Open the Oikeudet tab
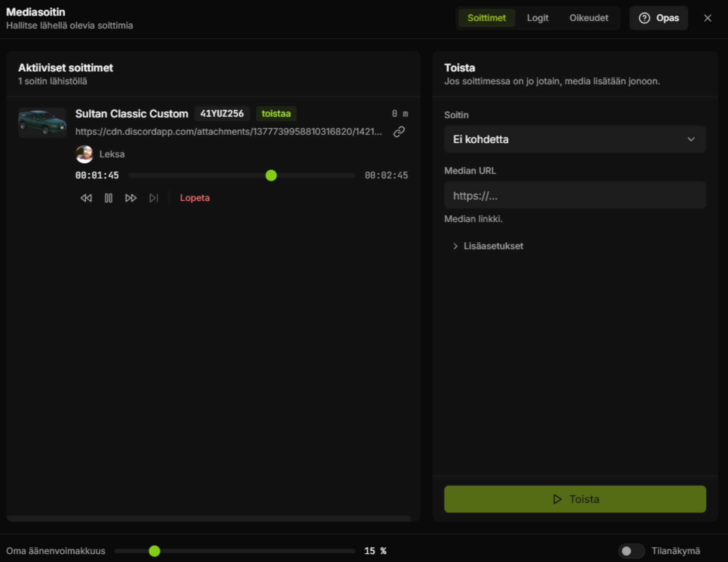Image resolution: width=728 pixels, height=562 pixels. (589, 18)
